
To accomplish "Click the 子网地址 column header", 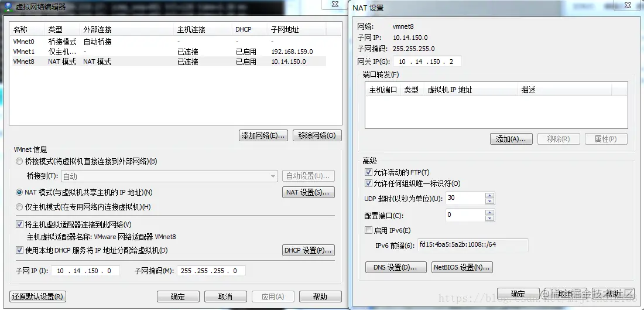I will click(x=297, y=30).
